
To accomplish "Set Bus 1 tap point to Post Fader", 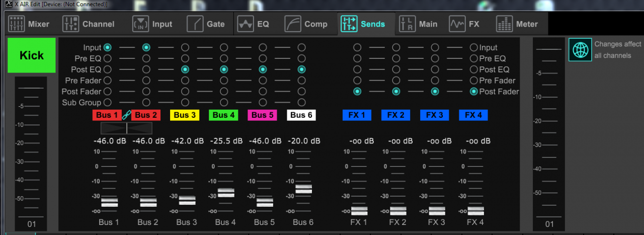I will 107,92.
